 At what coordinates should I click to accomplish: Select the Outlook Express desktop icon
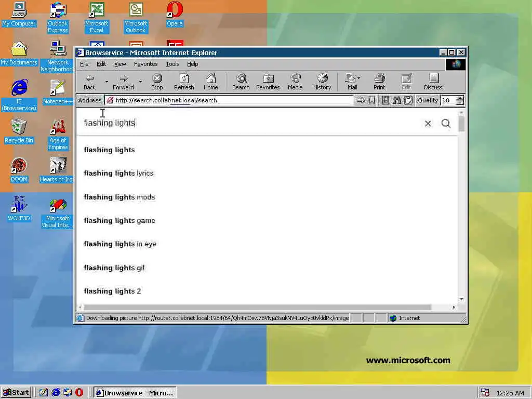[58, 18]
